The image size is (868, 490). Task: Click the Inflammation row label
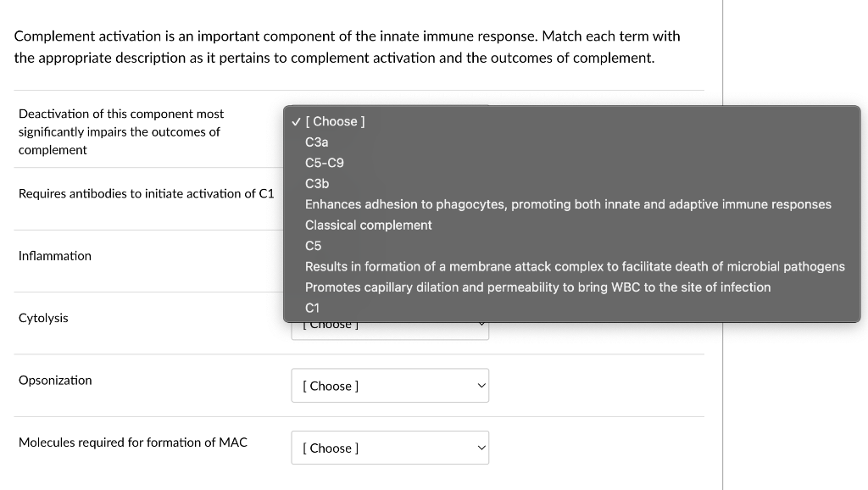coord(55,255)
